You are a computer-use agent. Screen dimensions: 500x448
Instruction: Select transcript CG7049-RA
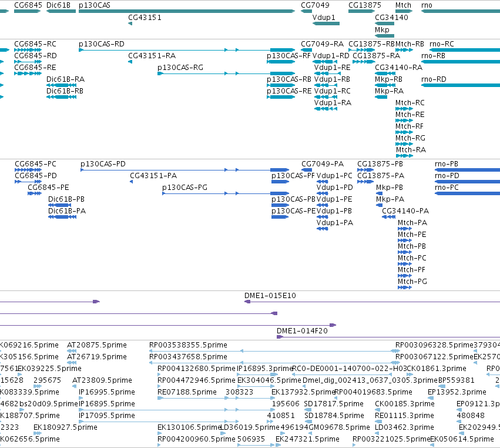pos(307,50)
